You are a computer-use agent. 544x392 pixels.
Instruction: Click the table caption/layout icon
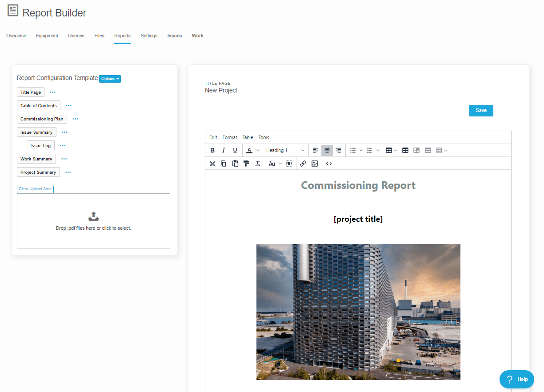pos(439,150)
